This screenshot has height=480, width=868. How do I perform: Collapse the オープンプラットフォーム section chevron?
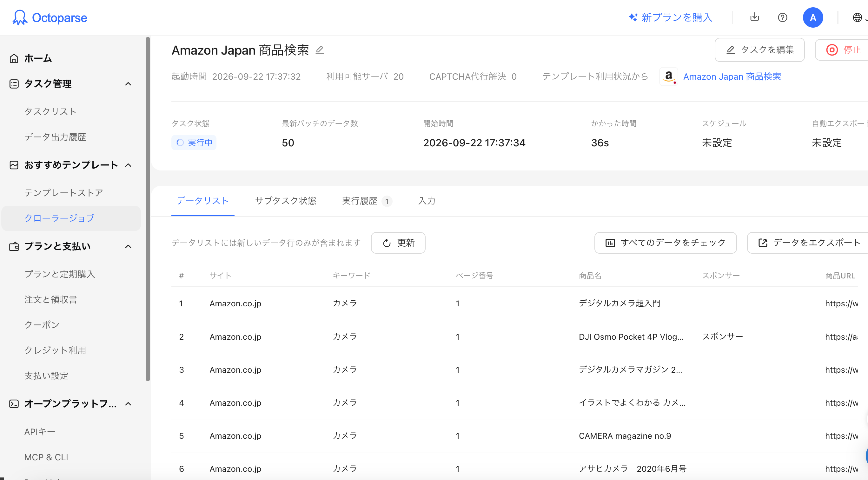(128, 403)
